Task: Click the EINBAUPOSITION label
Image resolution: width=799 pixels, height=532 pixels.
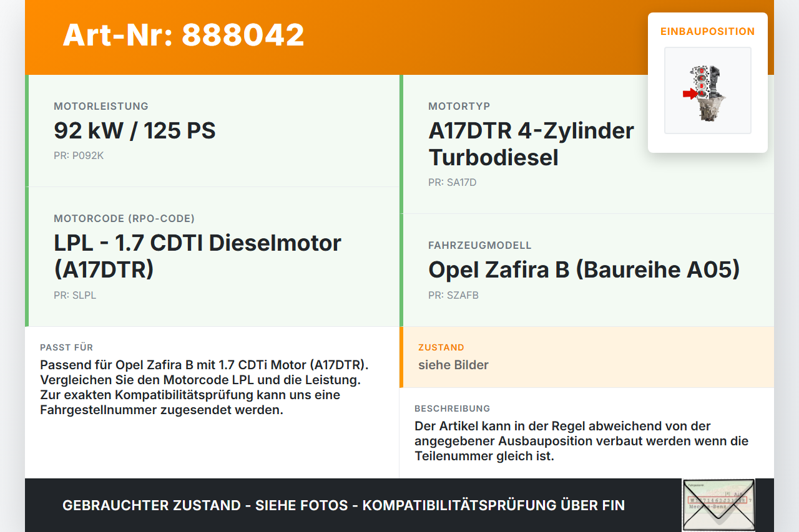Action: click(708, 31)
